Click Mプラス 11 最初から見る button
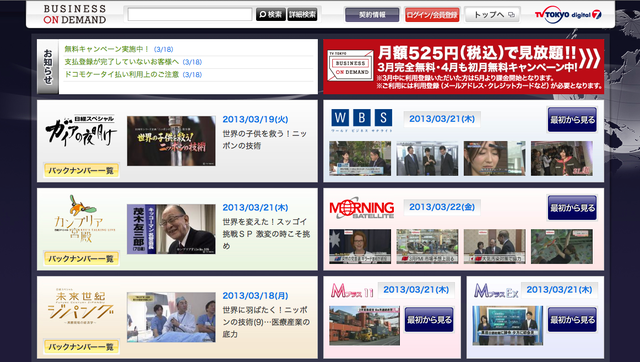 click(x=429, y=320)
